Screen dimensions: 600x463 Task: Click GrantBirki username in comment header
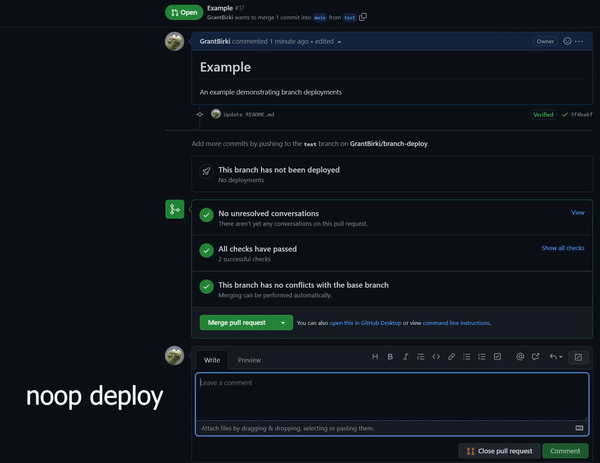(215, 41)
